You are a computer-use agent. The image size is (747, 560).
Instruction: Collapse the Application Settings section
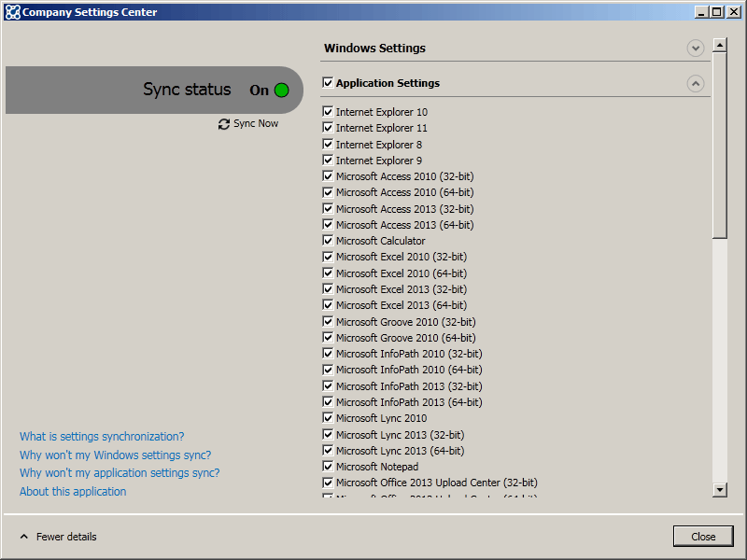click(x=696, y=84)
